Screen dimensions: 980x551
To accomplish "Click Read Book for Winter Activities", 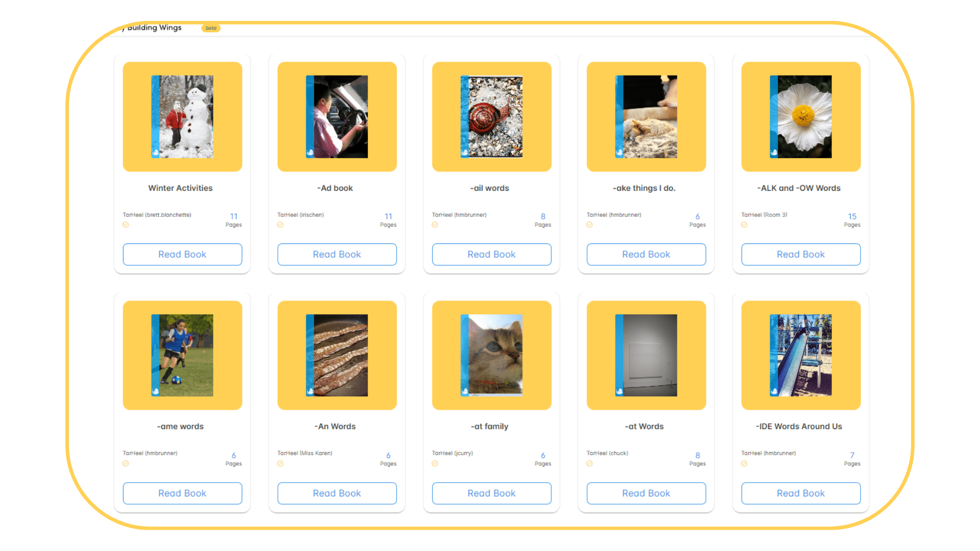I will [182, 255].
